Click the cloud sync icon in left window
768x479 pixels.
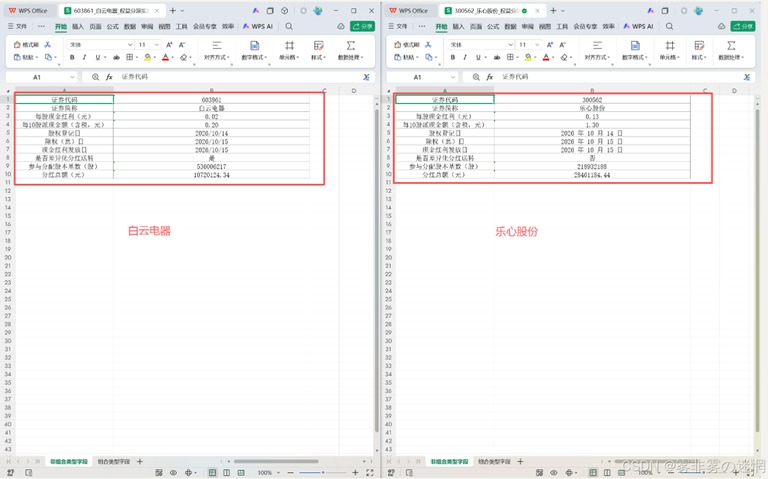341,26
